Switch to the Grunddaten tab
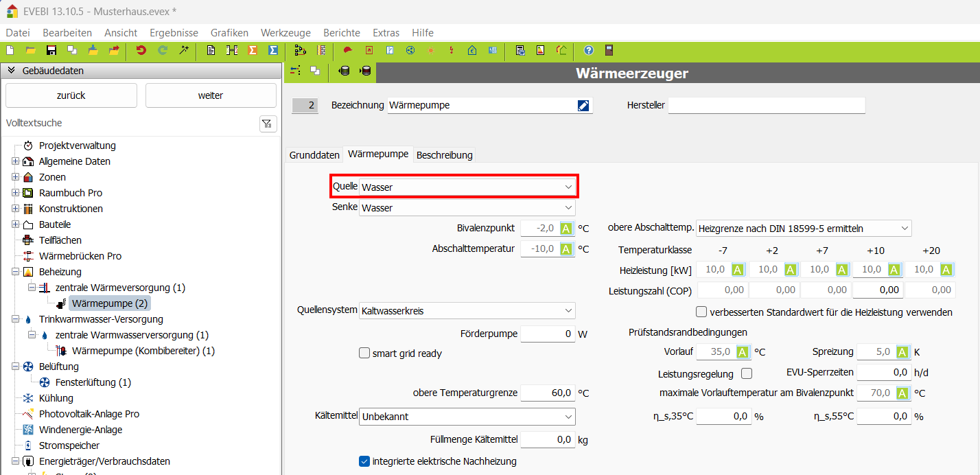This screenshot has height=475, width=980. point(314,154)
